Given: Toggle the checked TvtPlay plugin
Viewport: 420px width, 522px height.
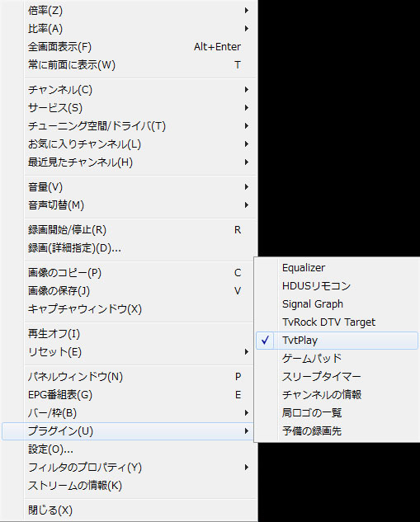Looking at the screenshot, I should [x=337, y=341].
